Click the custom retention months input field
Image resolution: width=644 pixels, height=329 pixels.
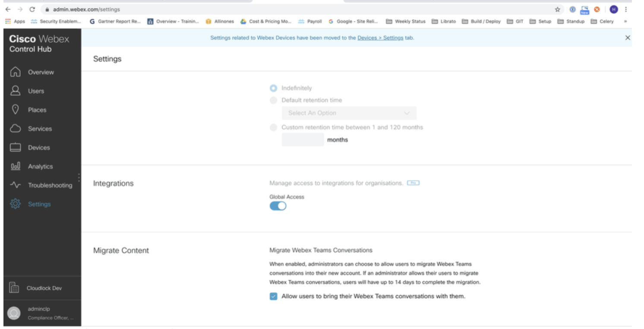pos(303,139)
